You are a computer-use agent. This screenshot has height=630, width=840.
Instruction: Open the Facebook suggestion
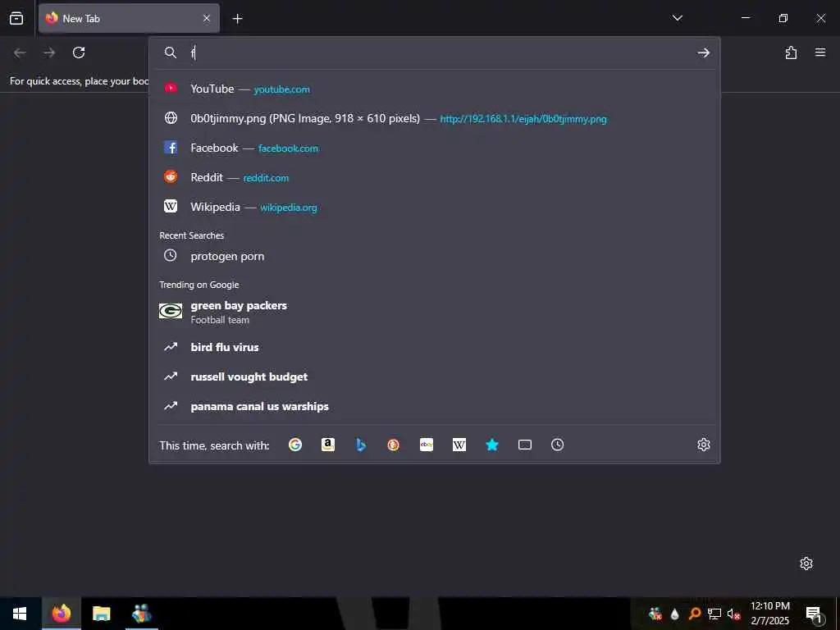tap(435, 148)
